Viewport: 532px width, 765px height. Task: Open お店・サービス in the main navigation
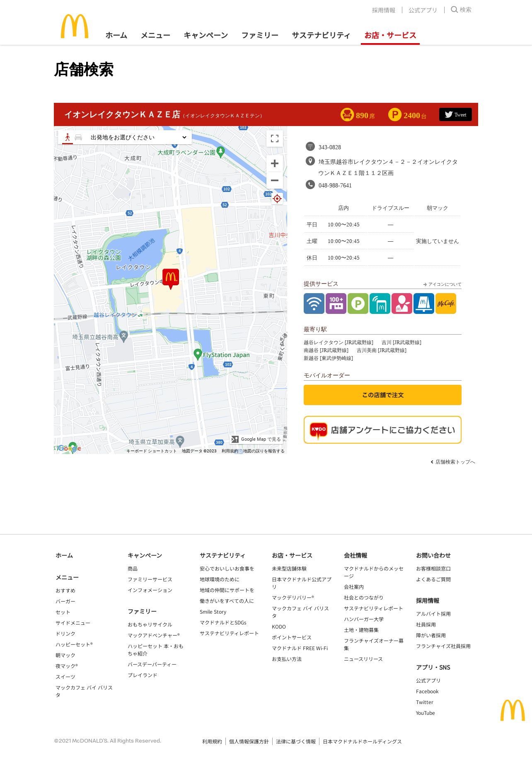(390, 35)
